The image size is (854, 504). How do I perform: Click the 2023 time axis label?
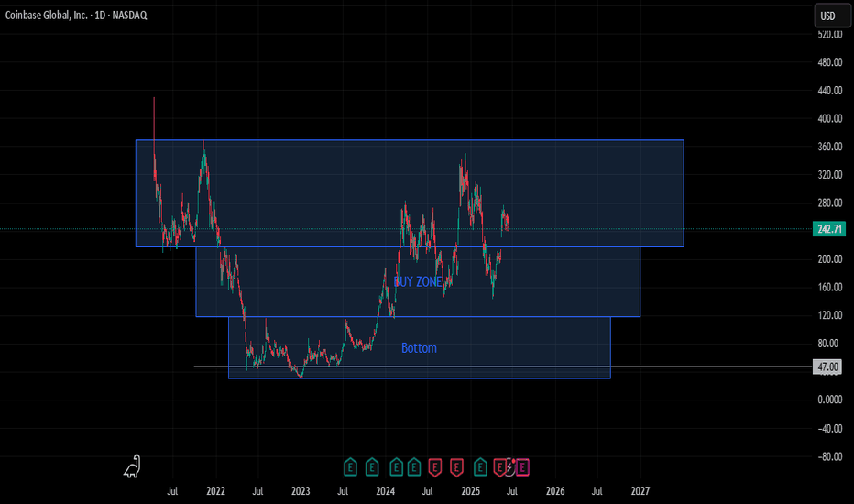[301, 491]
